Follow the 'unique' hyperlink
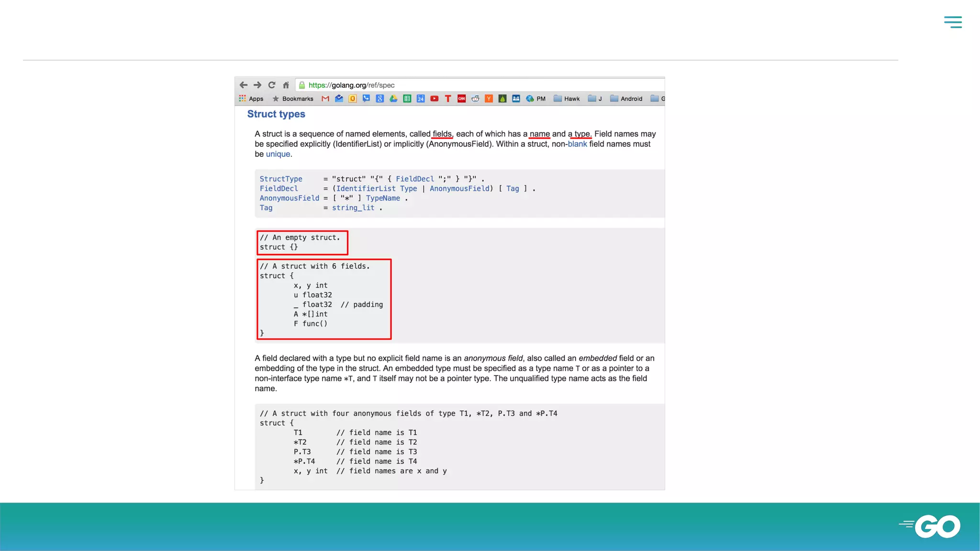The height and width of the screenshot is (551, 980). (x=278, y=154)
